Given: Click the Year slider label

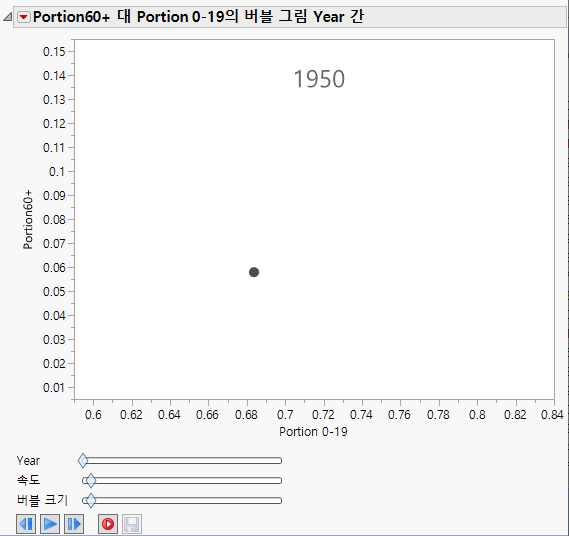Looking at the screenshot, I should [x=28, y=461].
